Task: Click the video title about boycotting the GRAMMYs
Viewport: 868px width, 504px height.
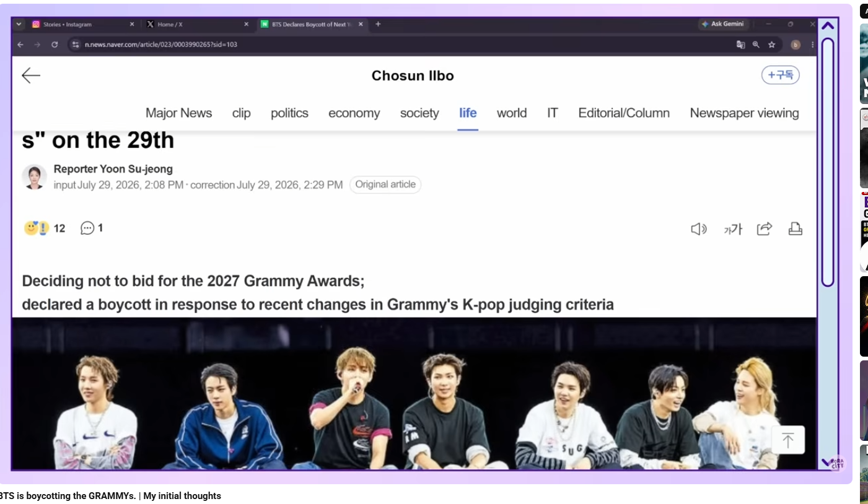Action: click(110, 496)
